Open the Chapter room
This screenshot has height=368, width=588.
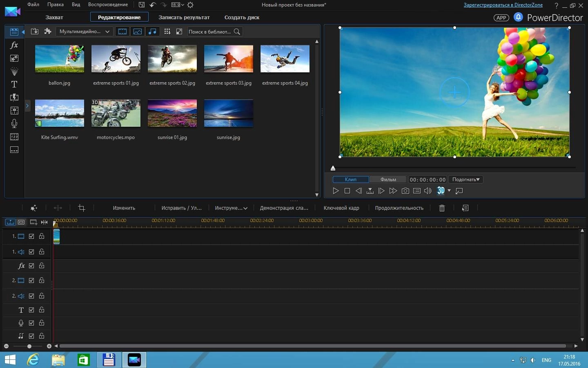(14, 137)
